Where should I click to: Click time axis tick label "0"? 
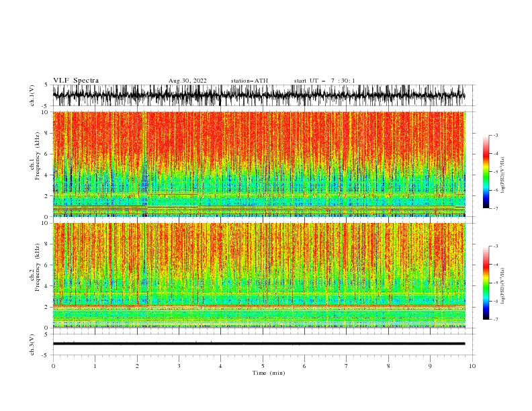tap(53, 366)
